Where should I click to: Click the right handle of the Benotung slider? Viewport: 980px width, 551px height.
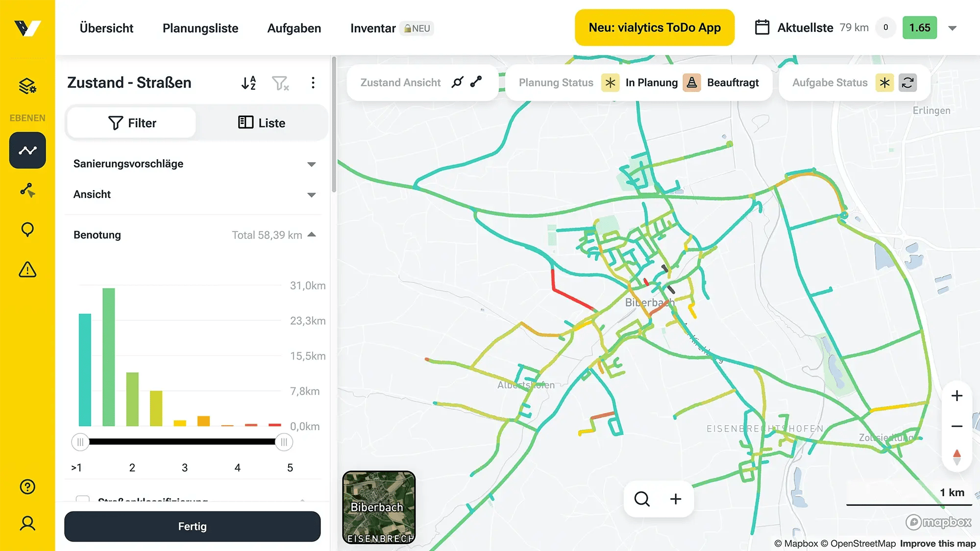284,442
